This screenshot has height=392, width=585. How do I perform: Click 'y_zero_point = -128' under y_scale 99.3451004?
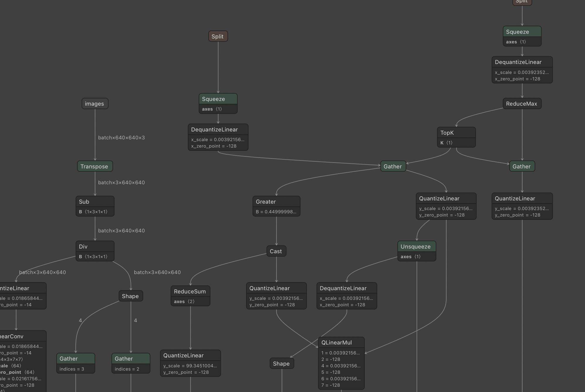186,372
